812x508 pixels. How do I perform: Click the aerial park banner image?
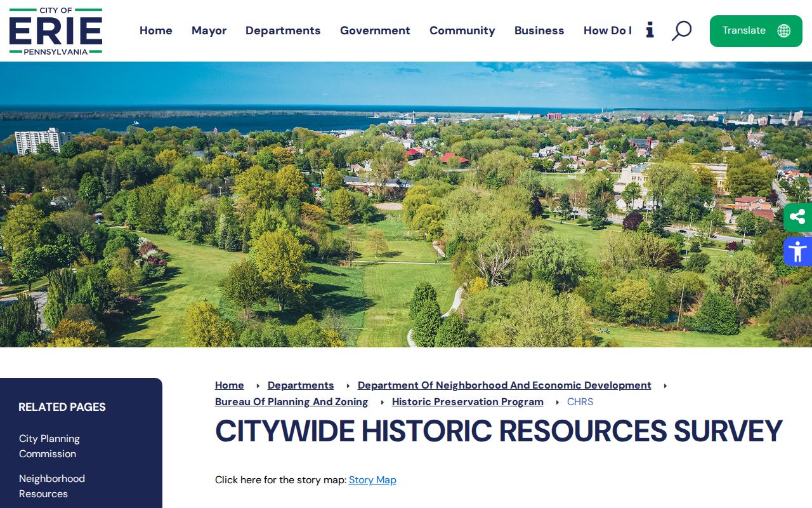[406, 204]
